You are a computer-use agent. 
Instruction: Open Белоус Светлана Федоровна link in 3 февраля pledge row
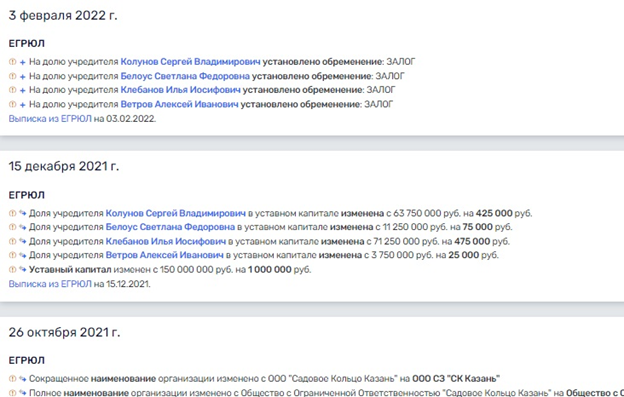click(185, 76)
